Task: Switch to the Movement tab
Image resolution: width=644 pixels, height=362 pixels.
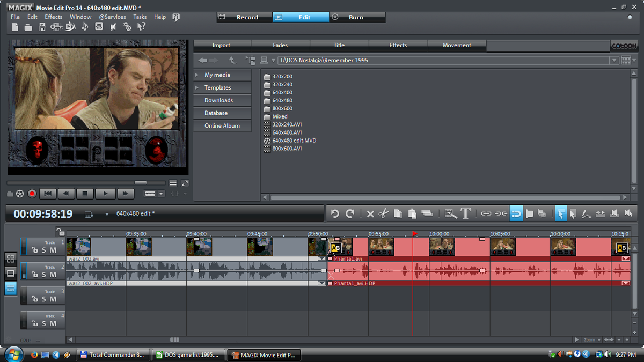Action: (x=457, y=46)
